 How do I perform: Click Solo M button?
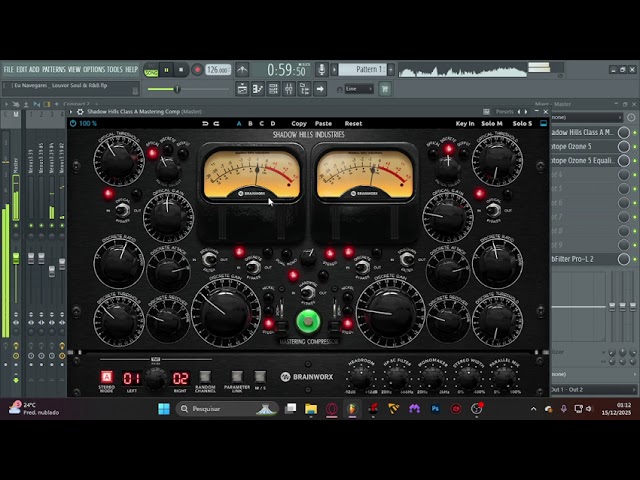[x=492, y=123]
